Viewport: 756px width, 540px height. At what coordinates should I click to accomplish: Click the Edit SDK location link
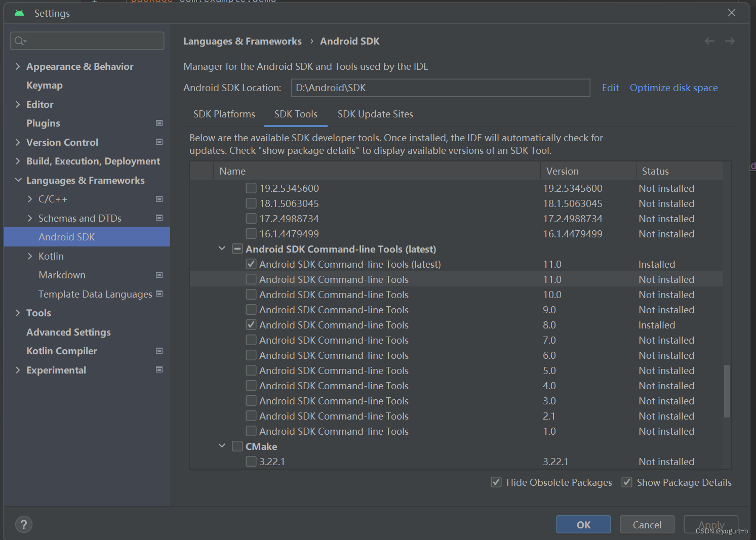[x=610, y=88]
